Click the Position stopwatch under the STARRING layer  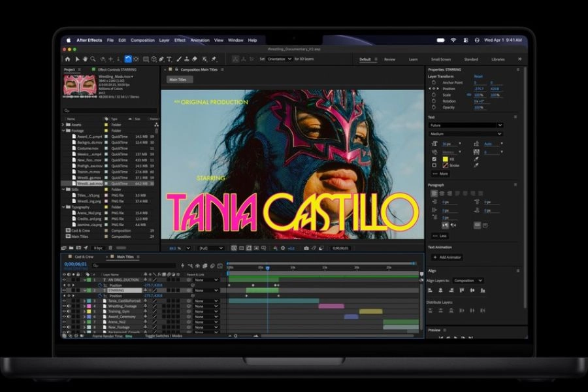point(100,295)
